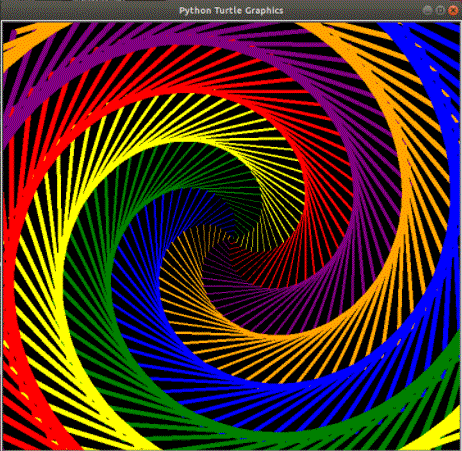Screen dimensions: 462x451
Task: Click the Python Turtle Graphics title text
Action: pos(231,11)
